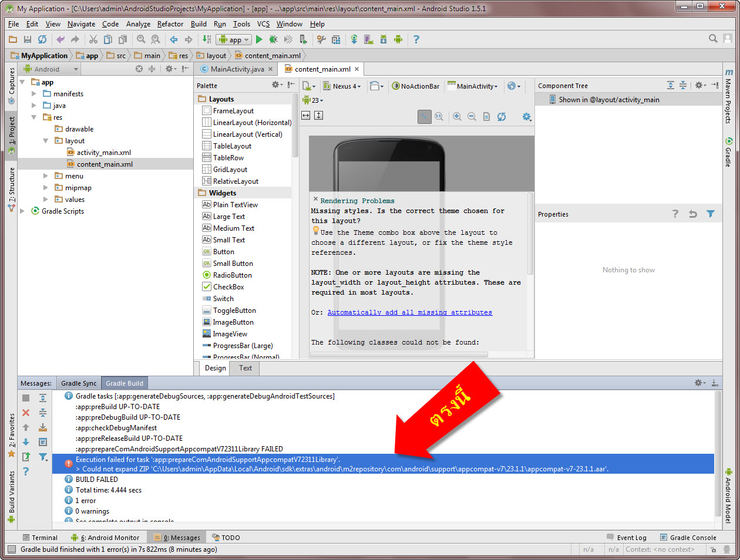Open the app run configuration dropdown
This screenshot has width=740, height=560.
[234, 39]
